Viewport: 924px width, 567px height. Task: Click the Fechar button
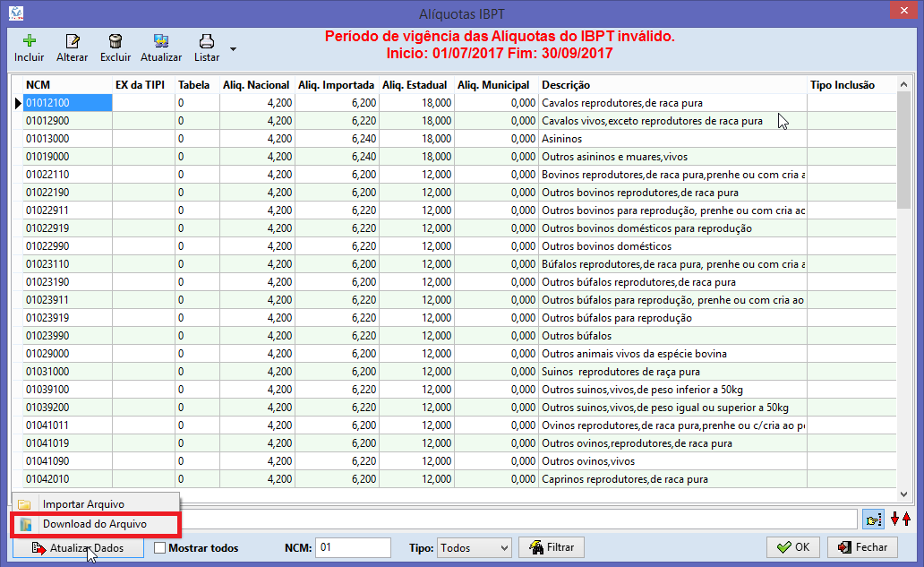tap(862, 547)
